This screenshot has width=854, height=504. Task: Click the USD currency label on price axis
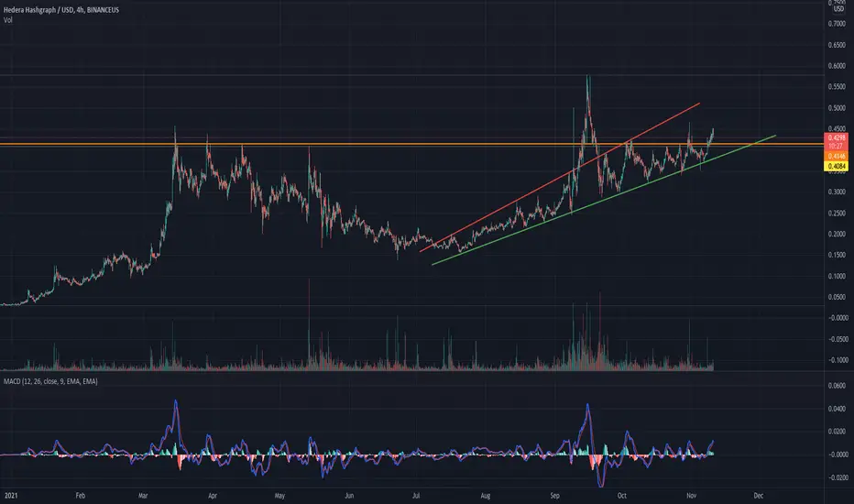(838, 9)
